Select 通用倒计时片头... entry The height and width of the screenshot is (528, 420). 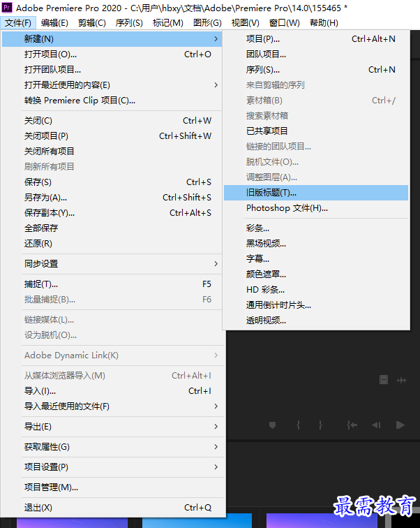coord(316,305)
